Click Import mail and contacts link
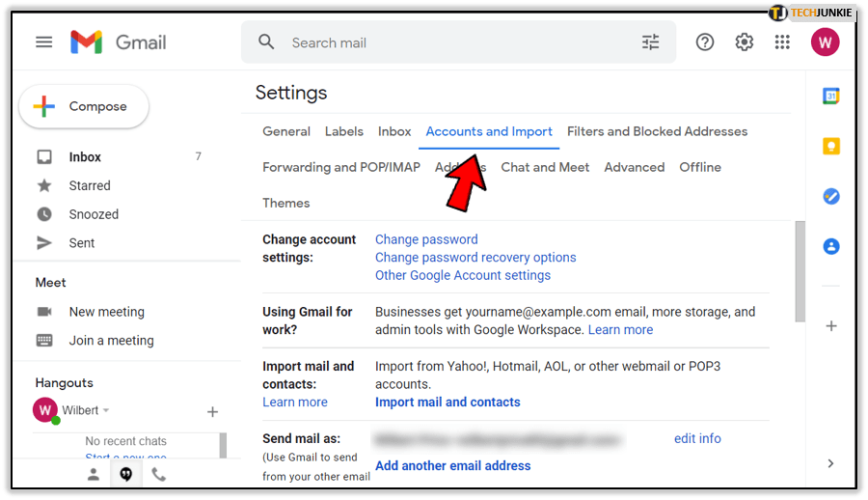868x500 pixels. pyautogui.click(x=448, y=402)
